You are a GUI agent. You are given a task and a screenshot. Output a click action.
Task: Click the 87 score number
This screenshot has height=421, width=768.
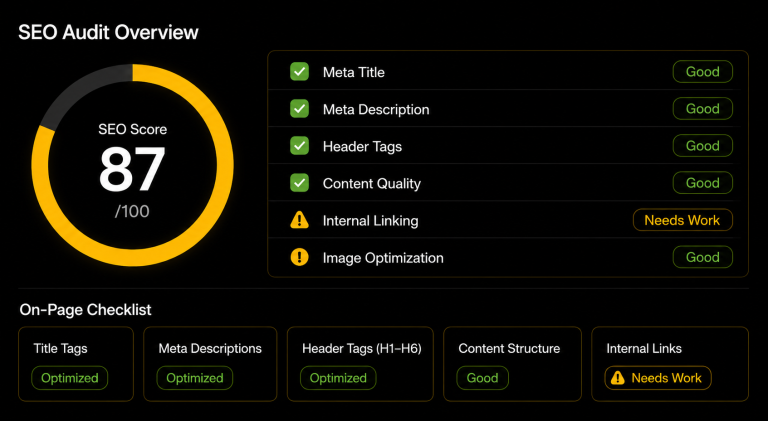tap(132, 169)
